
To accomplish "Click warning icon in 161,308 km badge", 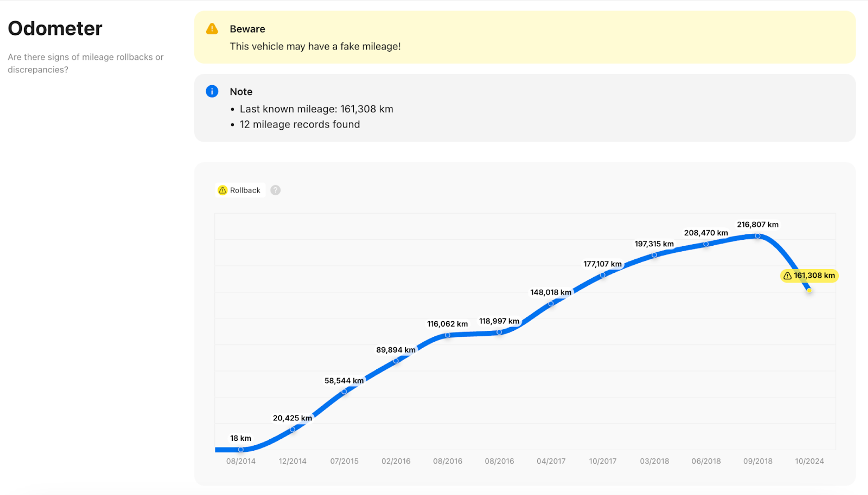I will click(787, 276).
